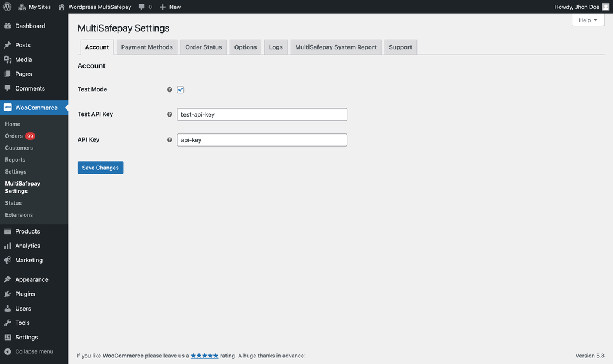Switch to the Payment Methods tab
This screenshot has height=364, width=613.
click(x=147, y=46)
